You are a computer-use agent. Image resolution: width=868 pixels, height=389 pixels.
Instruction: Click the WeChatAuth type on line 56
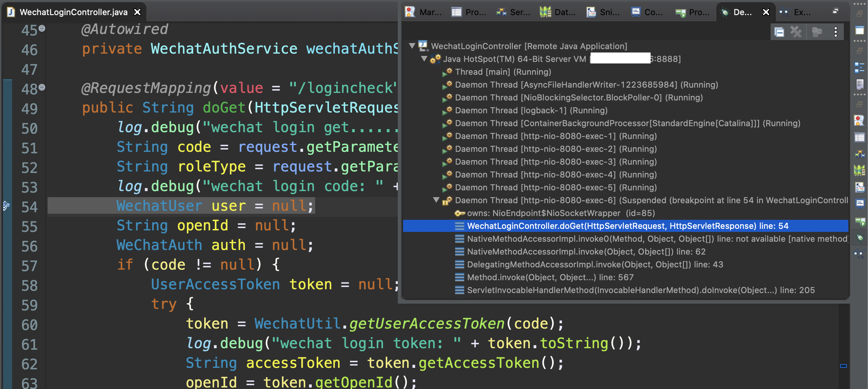160,245
